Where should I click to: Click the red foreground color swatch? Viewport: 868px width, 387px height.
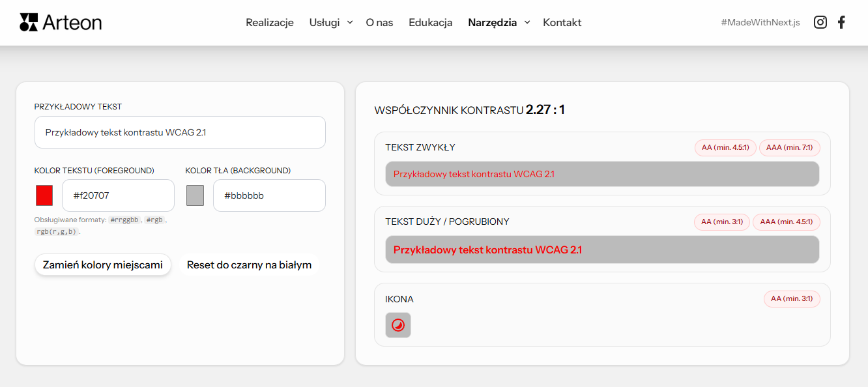pyautogui.click(x=43, y=195)
